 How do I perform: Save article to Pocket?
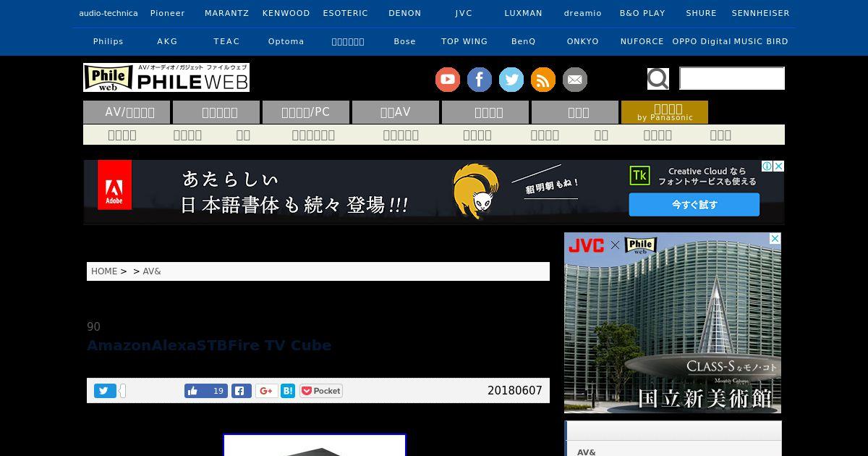pyautogui.click(x=321, y=391)
